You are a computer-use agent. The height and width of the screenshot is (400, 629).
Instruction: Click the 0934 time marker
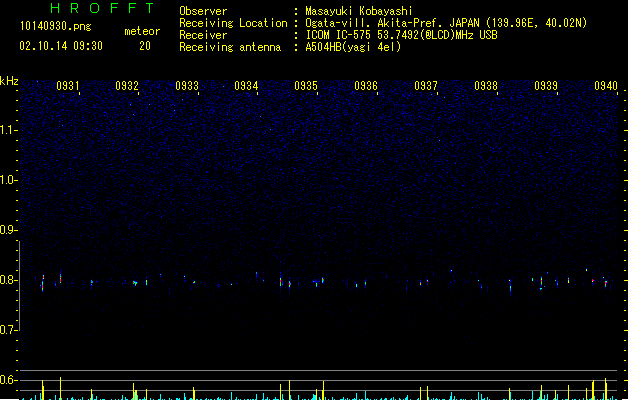click(246, 86)
